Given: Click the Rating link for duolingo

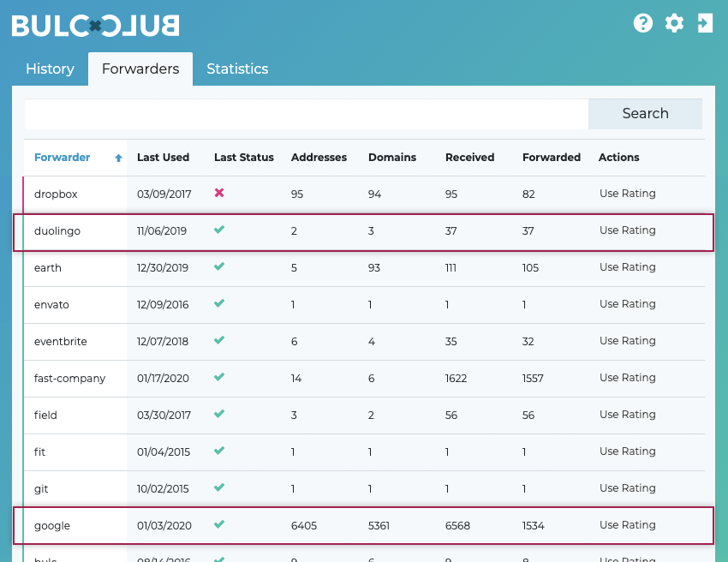Looking at the screenshot, I should coord(638,230).
